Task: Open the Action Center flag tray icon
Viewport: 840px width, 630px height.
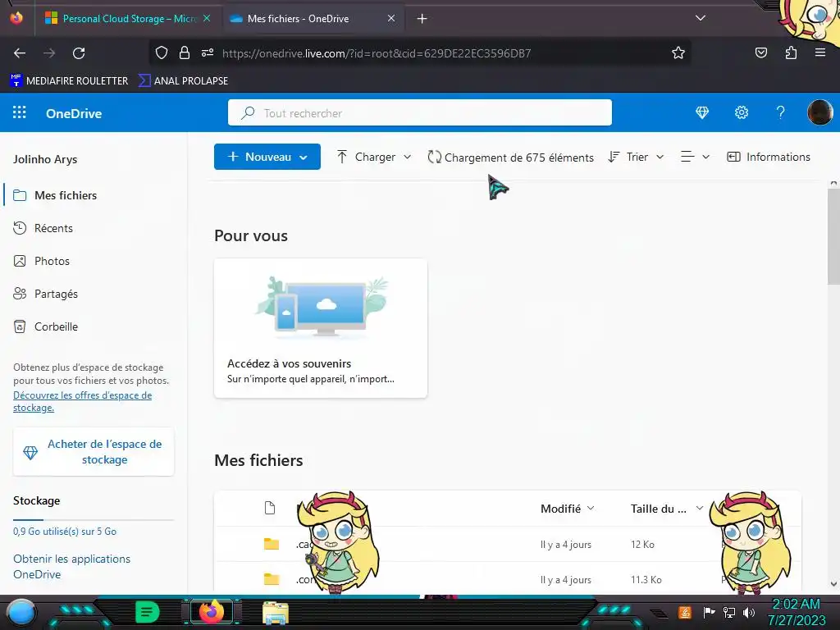Action: click(x=709, y=612)
